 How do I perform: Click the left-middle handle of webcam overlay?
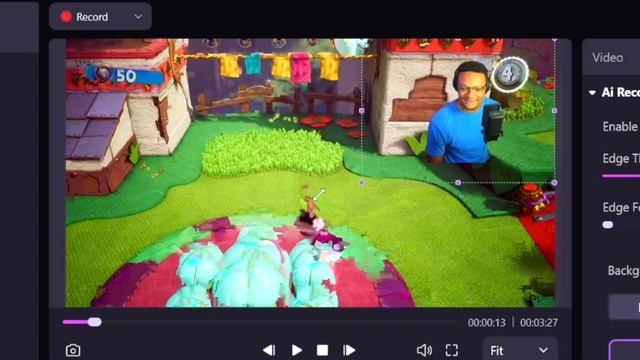pos(362,111)
